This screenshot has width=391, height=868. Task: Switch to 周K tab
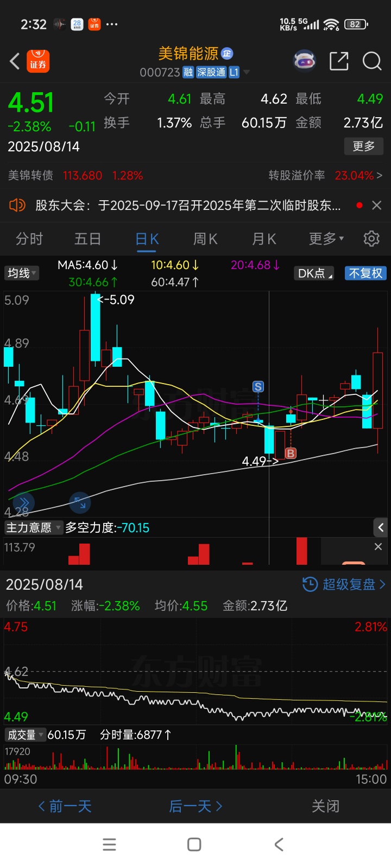click(x=205, y=239)
